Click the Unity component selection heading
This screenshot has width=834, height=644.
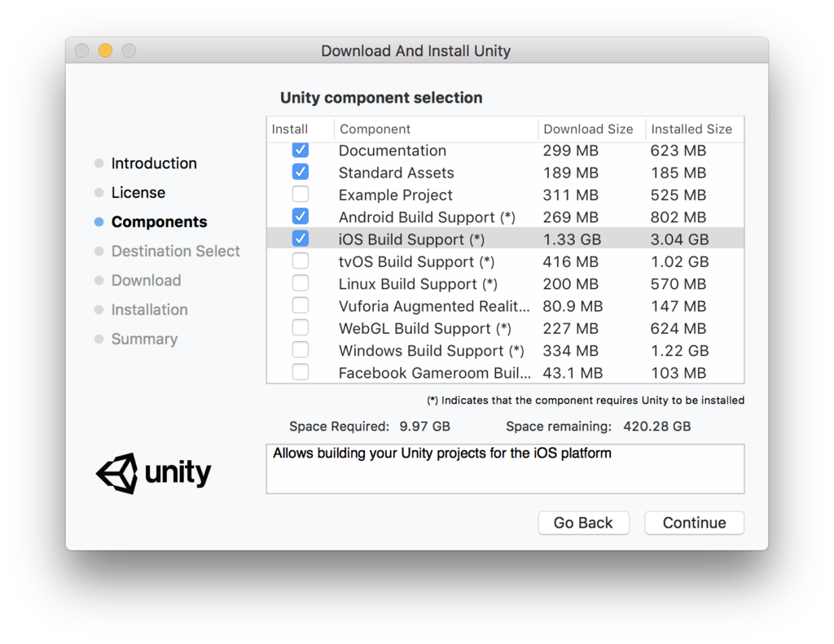pyautogui.click(x=381, y=98)
